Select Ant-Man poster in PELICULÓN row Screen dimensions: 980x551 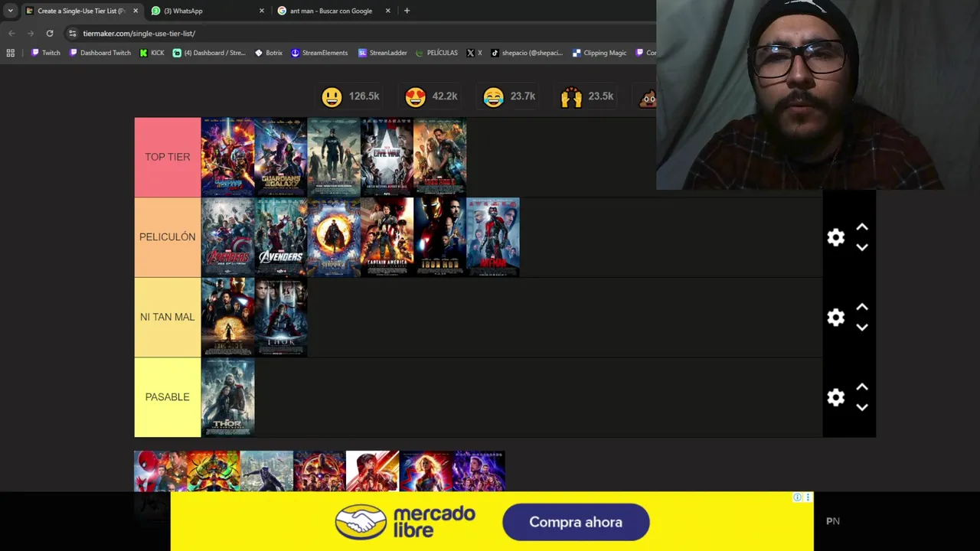(x=493, y=237)
